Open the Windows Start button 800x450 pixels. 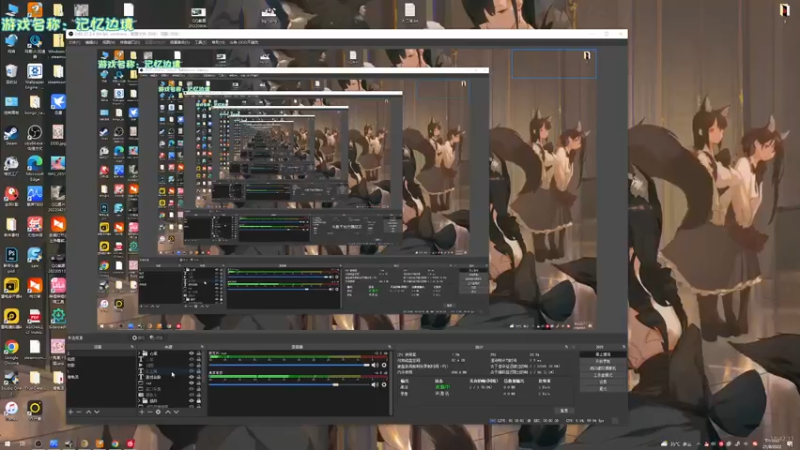(x=7, y=444)
